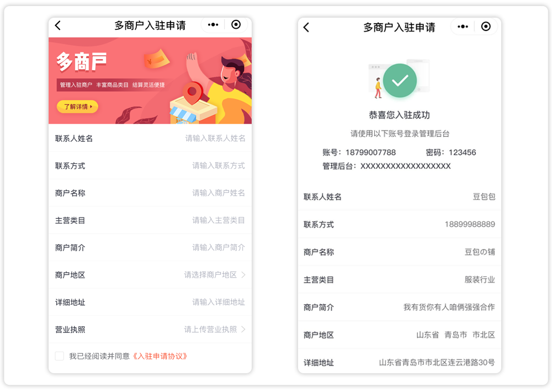Click the 详细地址 input field

pyautogui.click(x=218, y=302)
